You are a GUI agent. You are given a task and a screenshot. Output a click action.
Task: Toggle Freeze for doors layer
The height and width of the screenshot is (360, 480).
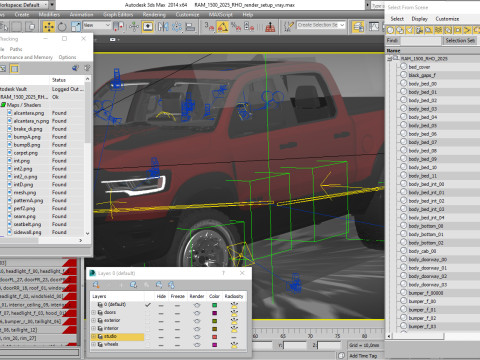click(177, 313)
